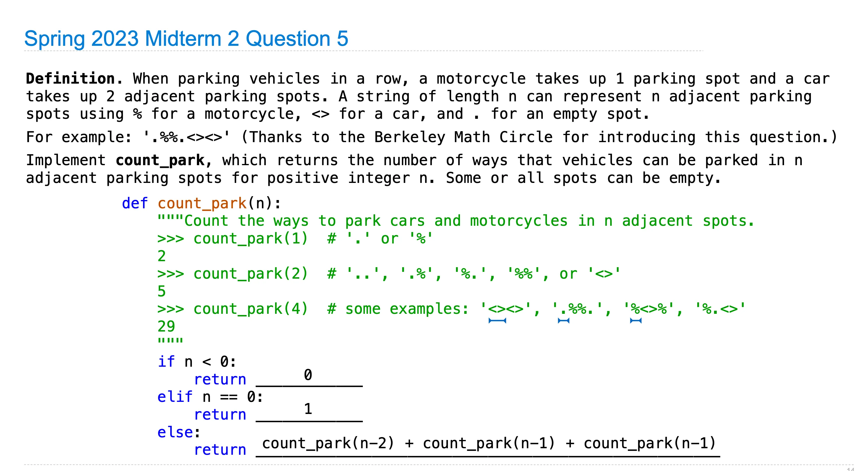Click the blue bracket marker under '<><>'

[x=497, y=321]
